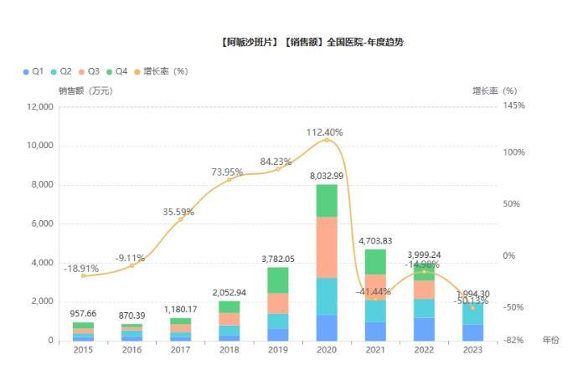Click the 2020 blue Q1 bar segment
The image size is (588, 365).
[x=327, y=328]
